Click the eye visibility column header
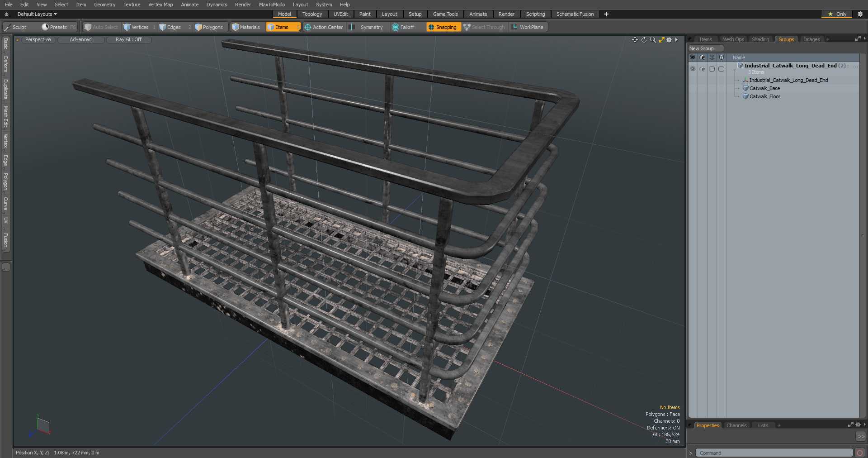Viewport: 868px width, 458px height. (693, 57)
